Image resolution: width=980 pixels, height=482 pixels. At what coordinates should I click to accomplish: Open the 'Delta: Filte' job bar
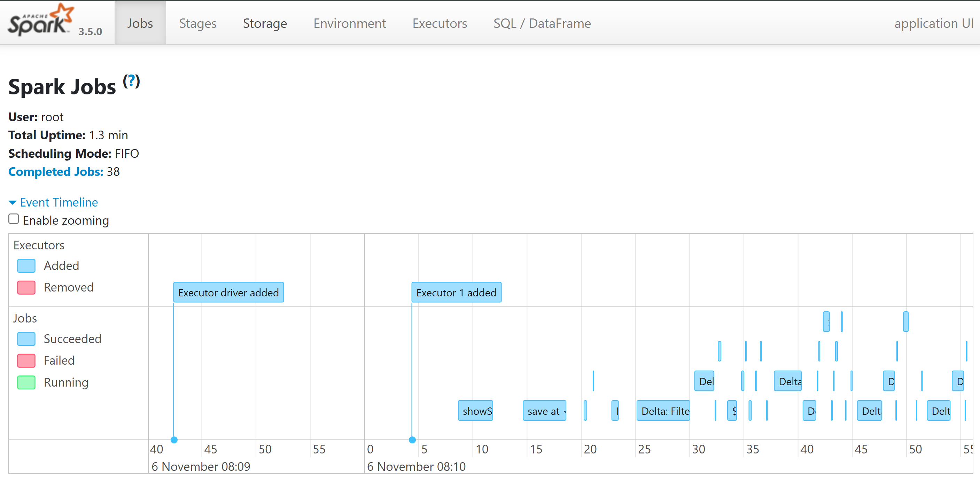pos(663,411)
